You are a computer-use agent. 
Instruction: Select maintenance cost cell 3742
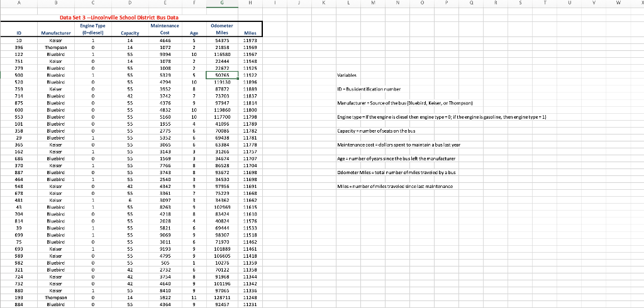(x=165, y=96)
